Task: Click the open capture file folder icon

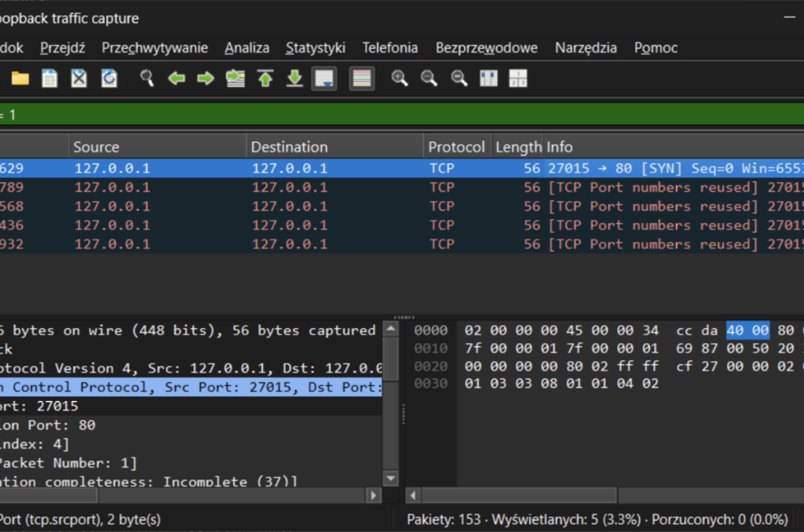Action: 20,78
